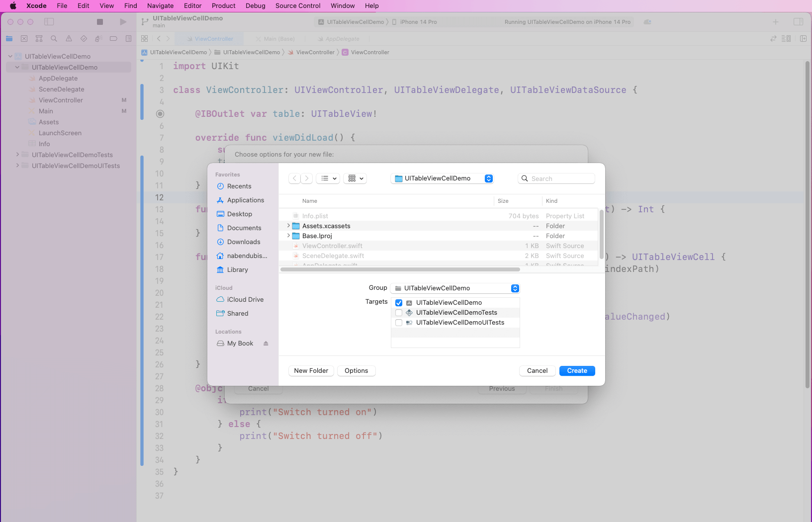Open the Source Control navigator
This screenshot has width=812, height=522.
pyautogui.click(x=24, y=38)
